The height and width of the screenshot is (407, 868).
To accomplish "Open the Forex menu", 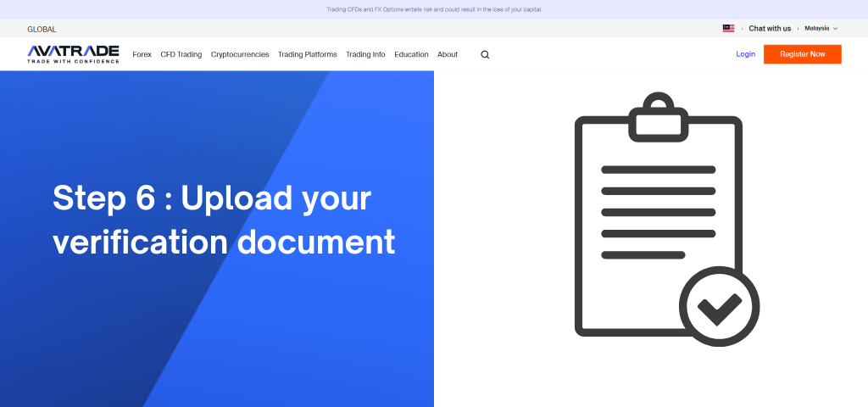I will coord(142,54).
